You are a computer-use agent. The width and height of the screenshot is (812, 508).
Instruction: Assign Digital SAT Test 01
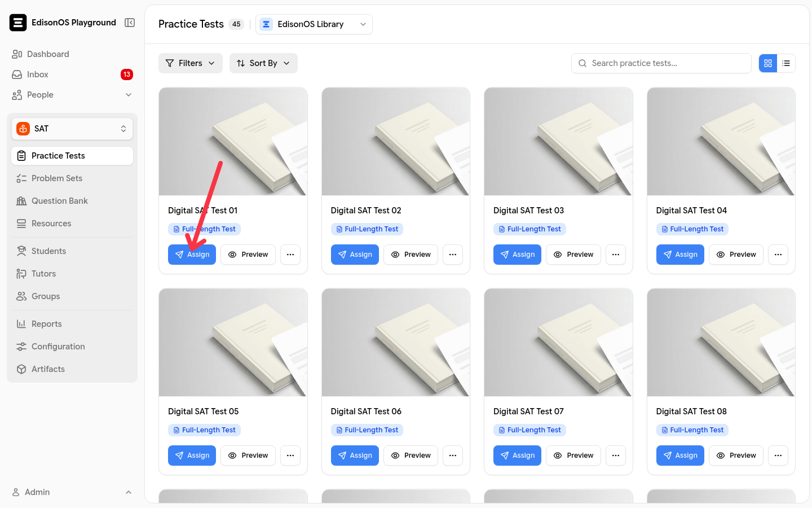[192, 255]
